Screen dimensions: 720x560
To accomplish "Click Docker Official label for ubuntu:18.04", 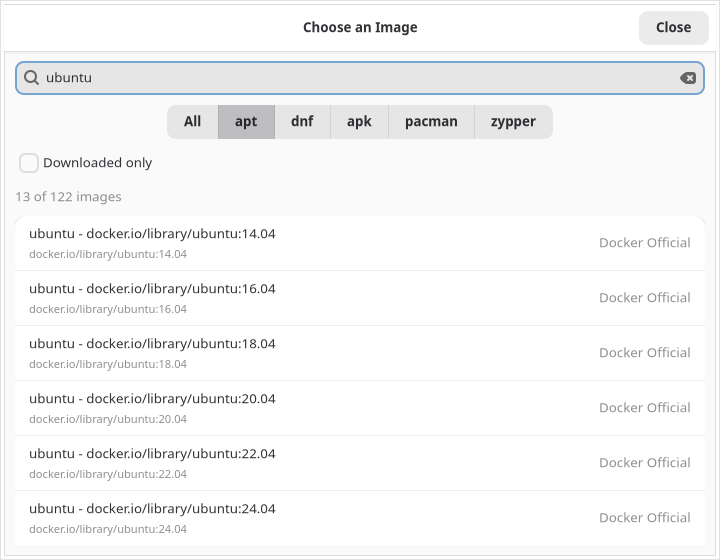I will pyautogui.click(x=645, y=353).
